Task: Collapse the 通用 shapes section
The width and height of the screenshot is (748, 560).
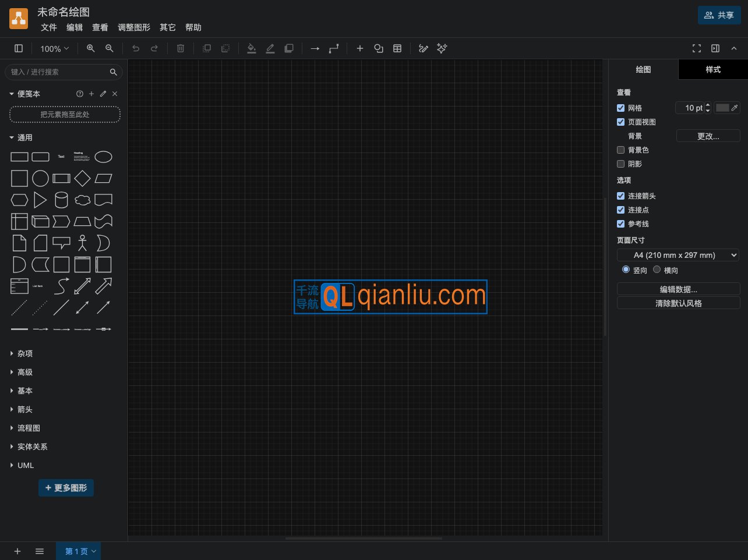Action: click(11, 137)
